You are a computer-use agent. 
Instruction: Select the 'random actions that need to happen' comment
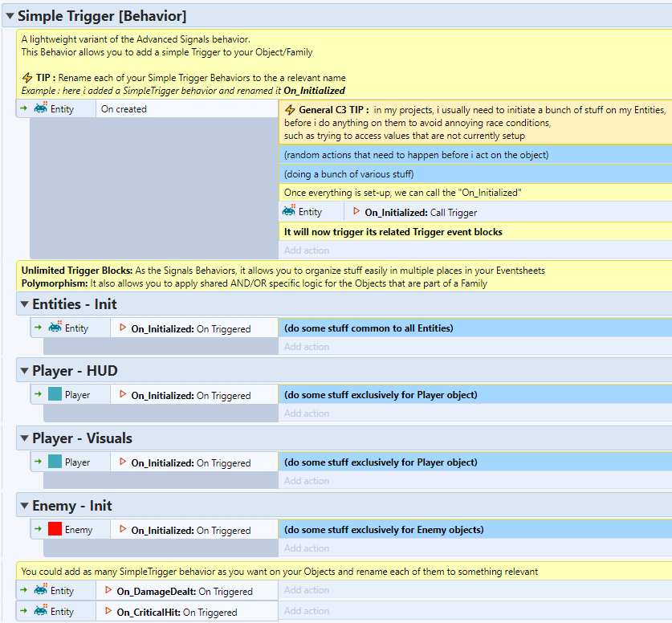[x=475, y=155]
